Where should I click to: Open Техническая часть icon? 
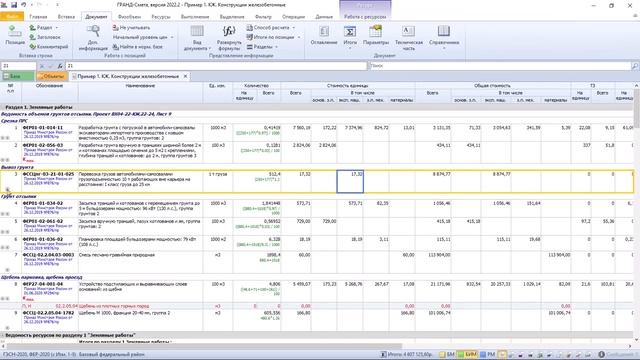[409, 32]
